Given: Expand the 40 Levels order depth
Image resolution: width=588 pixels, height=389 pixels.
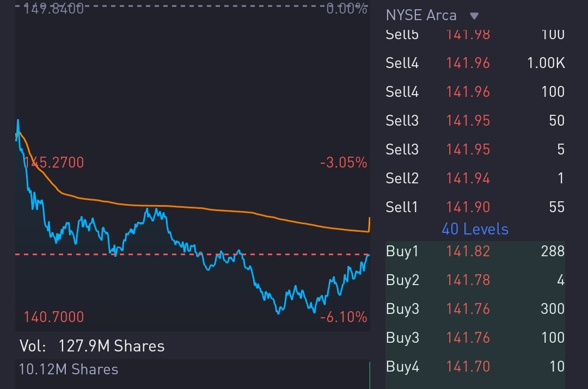Looking at the screenshot, I should click(x=475, y=229).
